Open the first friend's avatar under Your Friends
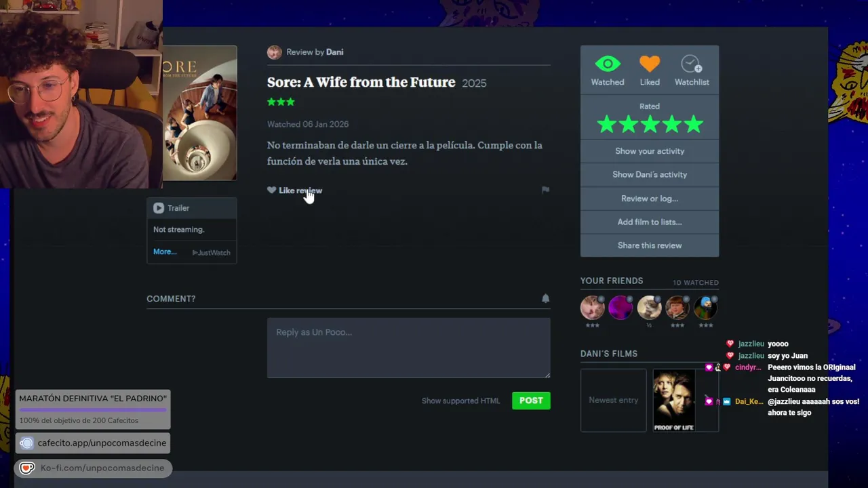This screenshot has height=488, width=868. [592, 308]
